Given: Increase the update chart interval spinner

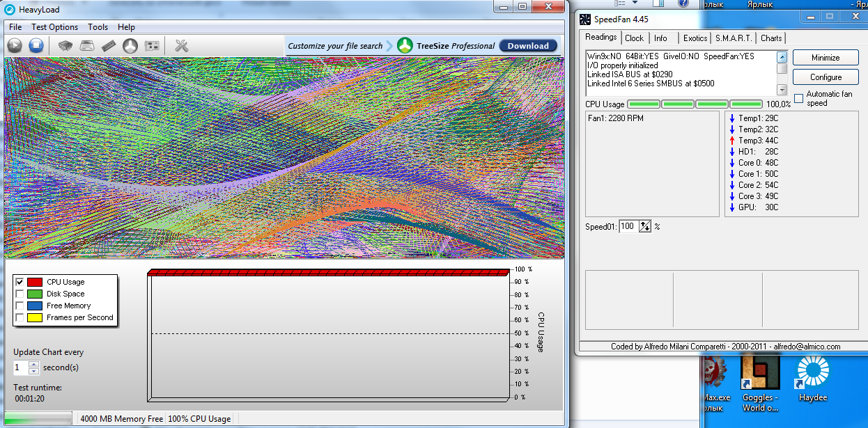Looking at the screenshot, I should pyautogui.click(x=33, y=364).
